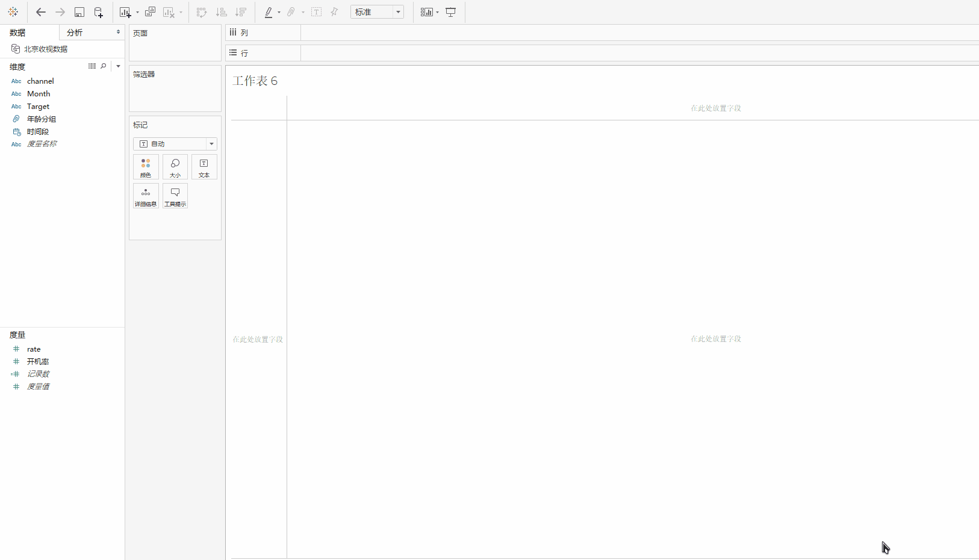979x560 pixels.
Task: Click the group members paperclip icon
Action: click(x=291, y=12)
